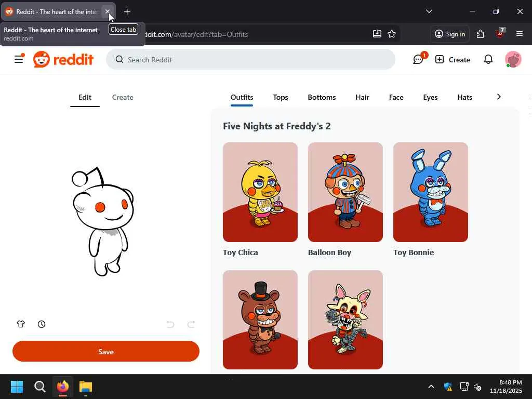532x399 pixels.
Task: Select the Hair category tab
Action: coord(362,97)
